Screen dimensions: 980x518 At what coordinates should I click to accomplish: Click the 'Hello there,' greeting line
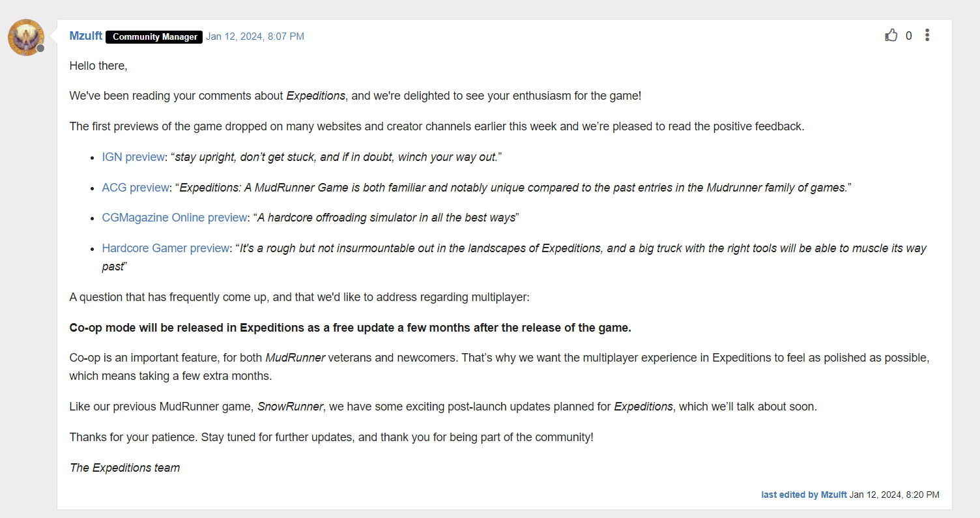(98, 65)
